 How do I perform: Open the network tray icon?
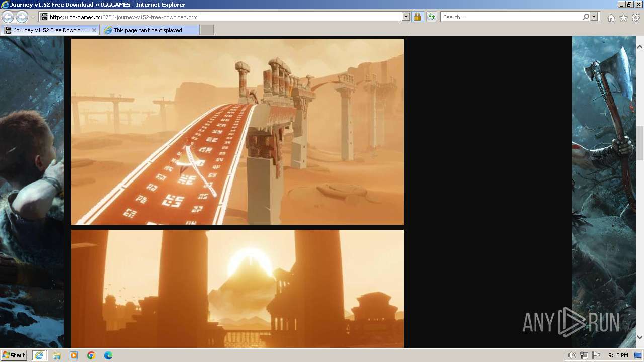point(584,355)
